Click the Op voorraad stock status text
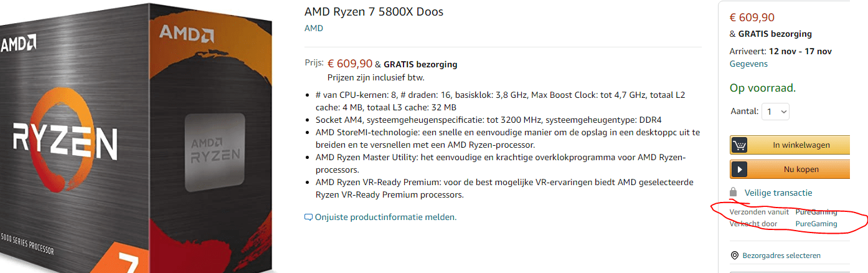 [x=763, y=88]
